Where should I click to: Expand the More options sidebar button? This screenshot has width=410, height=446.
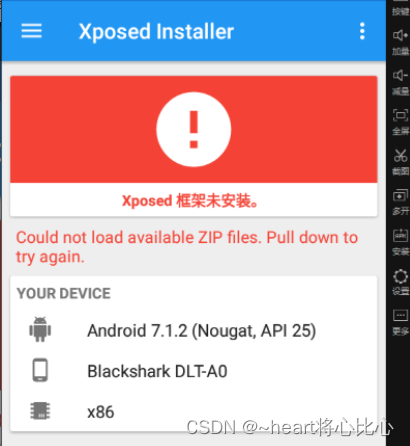coord(400,322)
